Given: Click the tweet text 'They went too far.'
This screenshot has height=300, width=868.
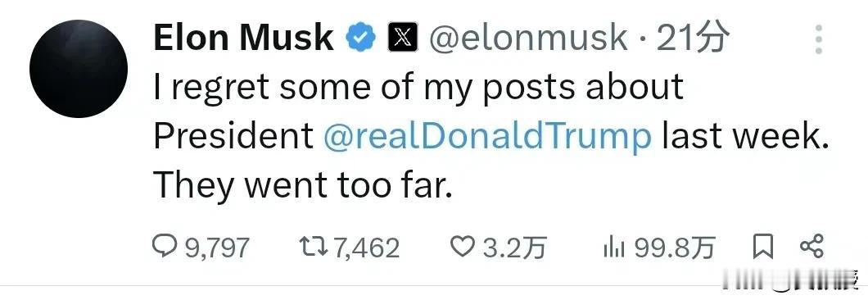Looking at the screenshot, I should 303,185.
